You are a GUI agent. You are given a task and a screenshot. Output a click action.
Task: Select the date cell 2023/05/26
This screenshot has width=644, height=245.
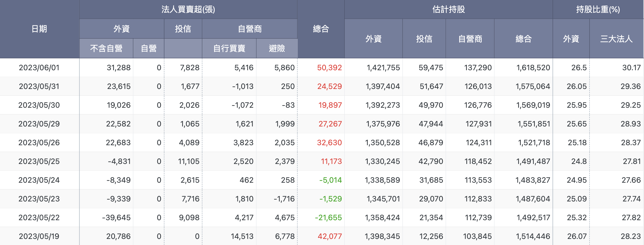point(39,143)
